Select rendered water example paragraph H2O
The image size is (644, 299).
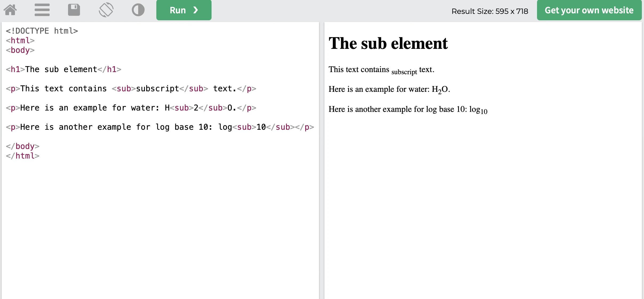pyautogui.click(x=389, y=90)
